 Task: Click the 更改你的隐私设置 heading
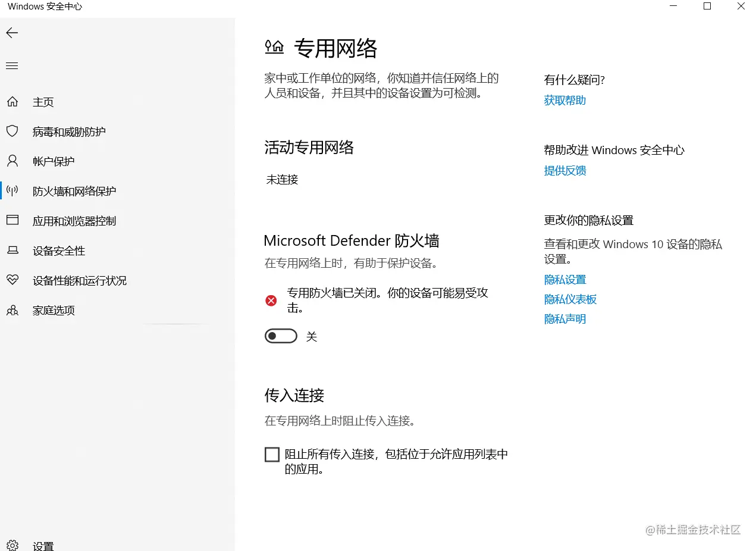click(589, 220)
